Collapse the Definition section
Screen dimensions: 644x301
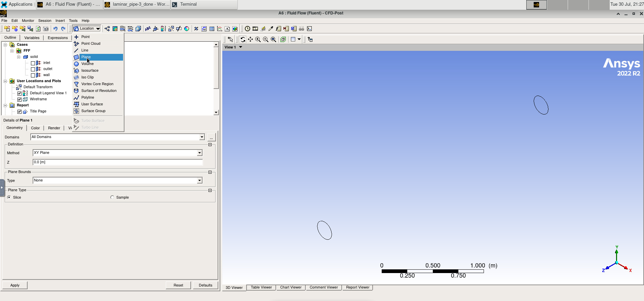click(x=210, y=144)
